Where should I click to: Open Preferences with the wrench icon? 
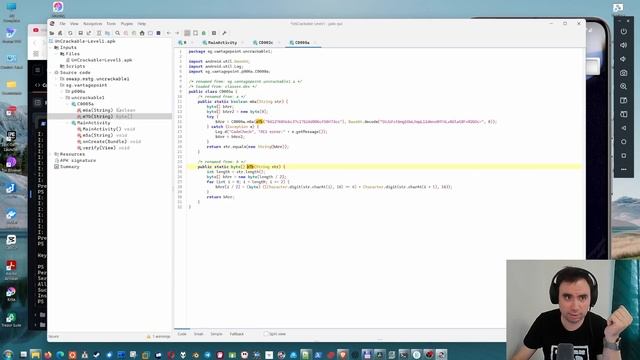(224, 33)
